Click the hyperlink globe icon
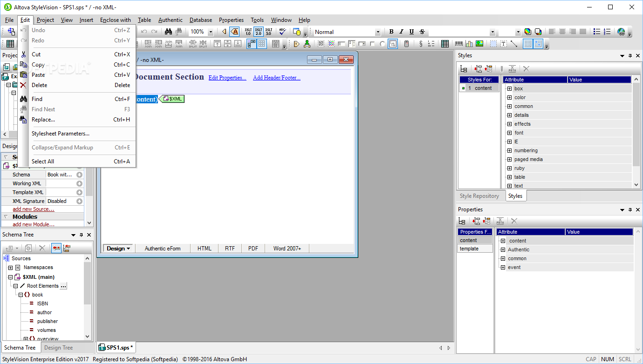Viewport: 643px width, 364px height. click(621, 32)
